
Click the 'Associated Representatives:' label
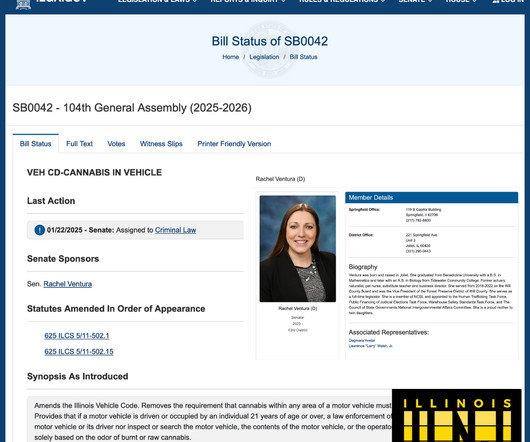pos(389,332)
